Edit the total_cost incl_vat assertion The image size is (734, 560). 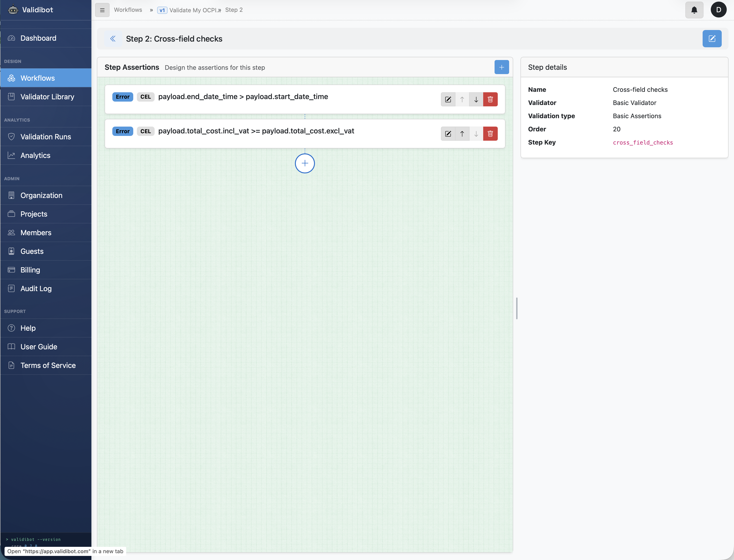point(448,134)
